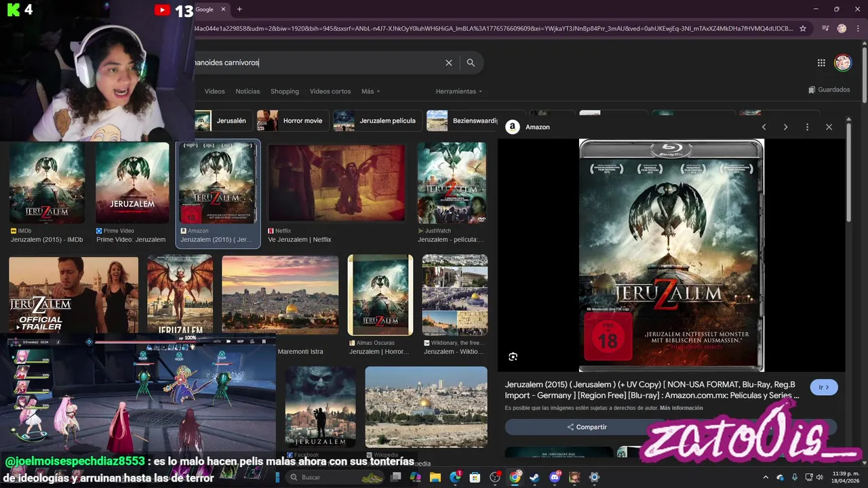Open Discord from taskbar
868x488 pixels.
555,477
